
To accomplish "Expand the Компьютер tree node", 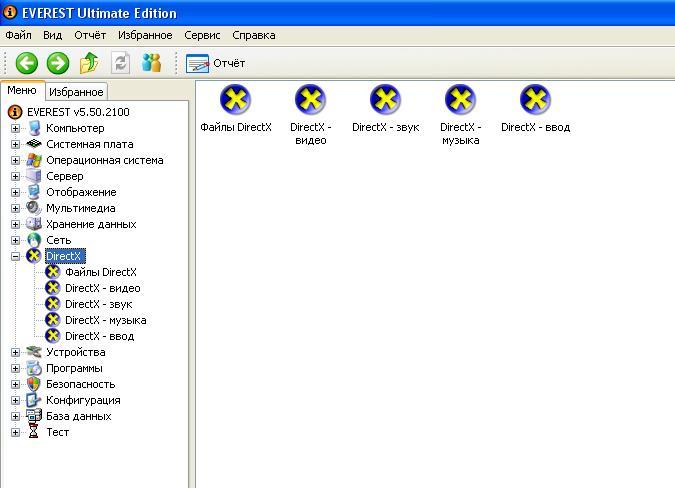I will (15, 128).
